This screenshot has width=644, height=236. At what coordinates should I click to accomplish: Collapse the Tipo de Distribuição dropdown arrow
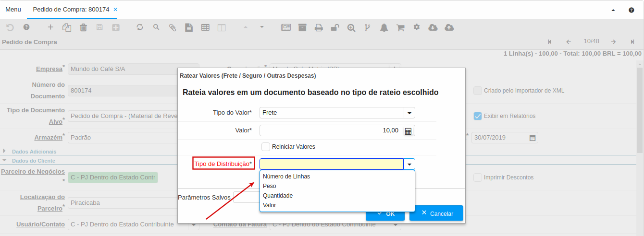[409, 165]
